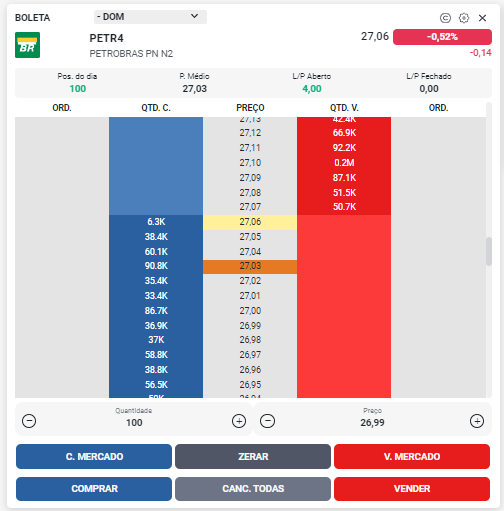Click the order book vertical scrollbar thumb
The image size is (504, 511).
(x=489, y=251)
